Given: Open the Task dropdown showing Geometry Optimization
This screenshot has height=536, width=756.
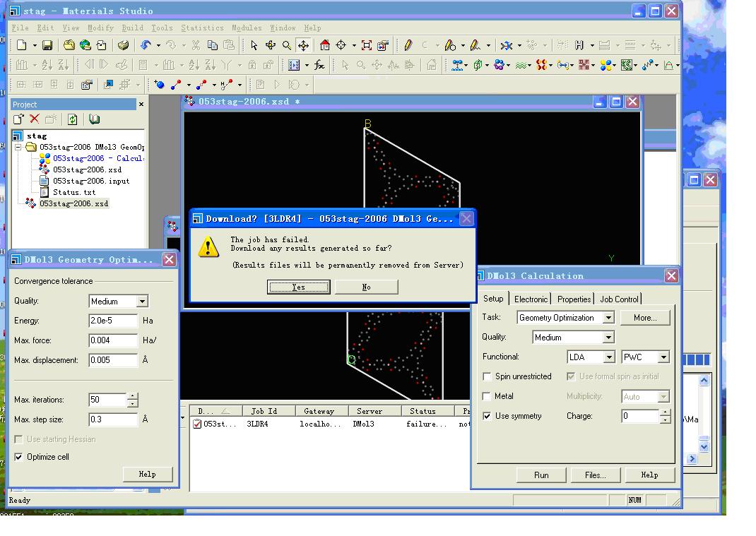Looking at the screenshot, I should [x=608, y=318].
